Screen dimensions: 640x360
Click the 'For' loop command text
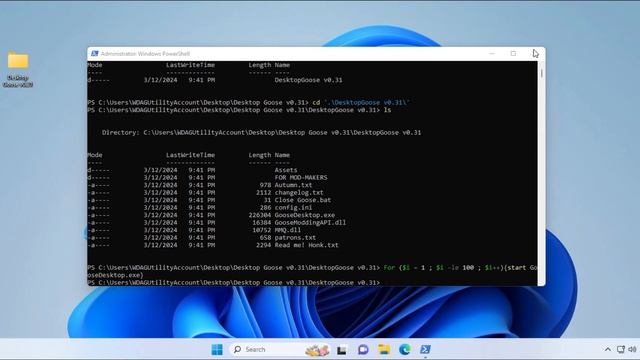[x=389, y=268]
